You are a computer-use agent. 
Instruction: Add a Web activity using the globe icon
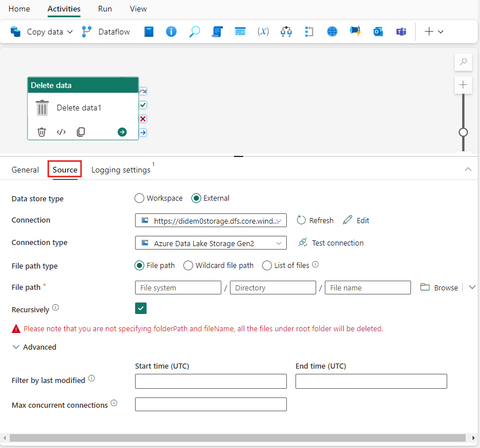pyautogui.click(x=332, y=32)
